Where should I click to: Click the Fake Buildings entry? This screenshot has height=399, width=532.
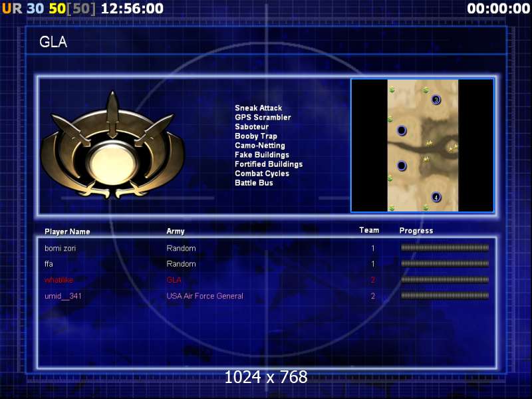[262, 155]
